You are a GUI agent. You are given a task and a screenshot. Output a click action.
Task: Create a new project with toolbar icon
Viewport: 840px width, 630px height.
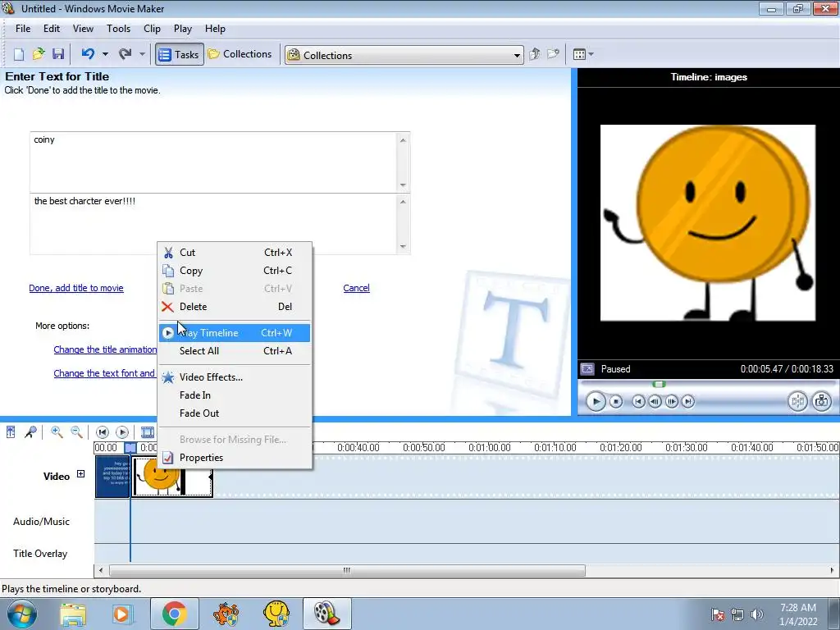[x=19, y=54]
